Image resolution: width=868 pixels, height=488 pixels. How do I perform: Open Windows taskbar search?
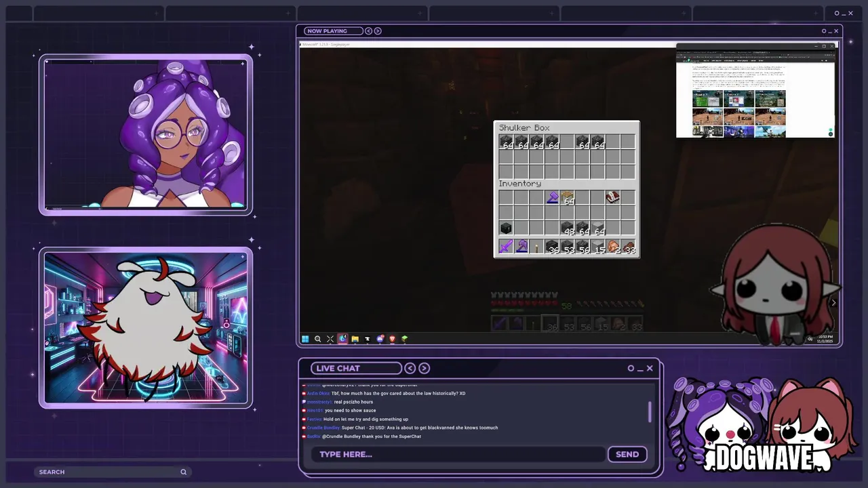(317, 339)
